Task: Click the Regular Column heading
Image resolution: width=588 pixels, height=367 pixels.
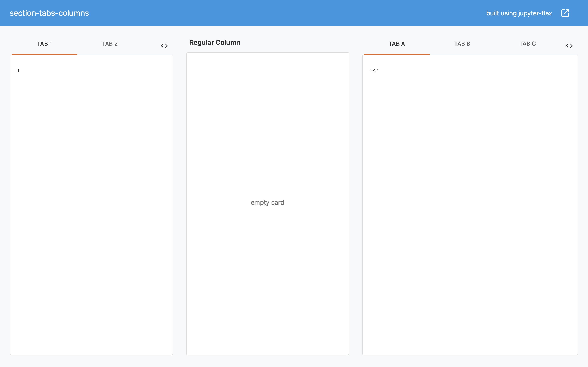Action: point(215,42)
